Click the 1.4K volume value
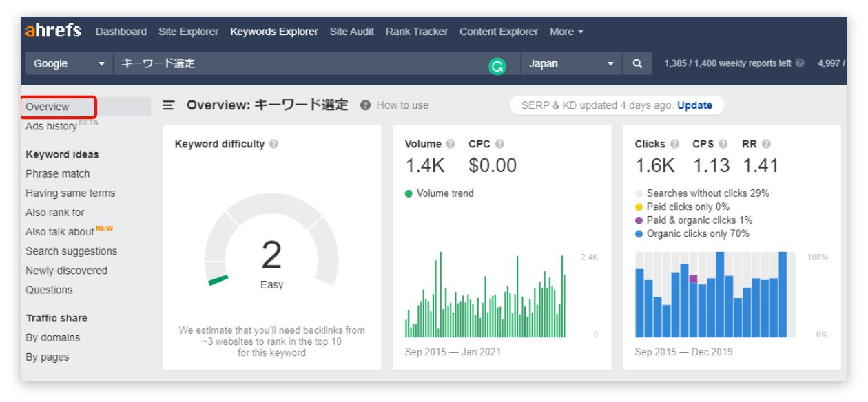 pyautogui.click(x=425, y=166)
